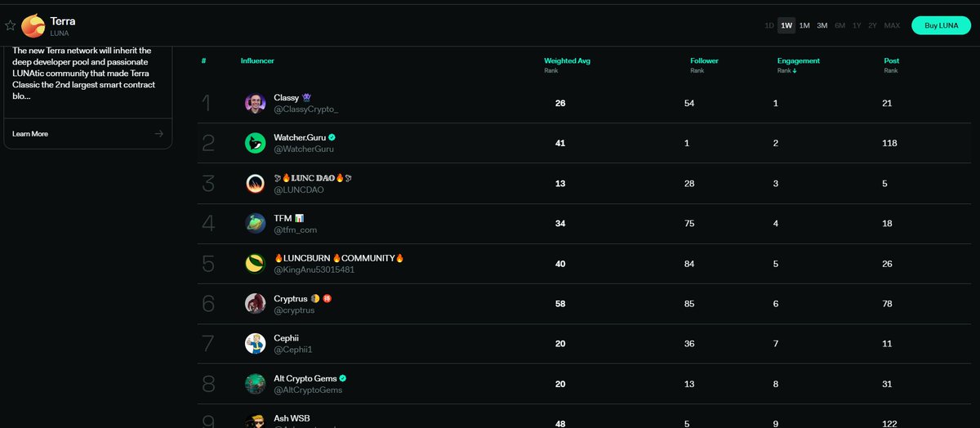This screenshot has width=980, height=428.
Task: Click Ash WSB's post rank 122
Action: click(x=890, y=424)
